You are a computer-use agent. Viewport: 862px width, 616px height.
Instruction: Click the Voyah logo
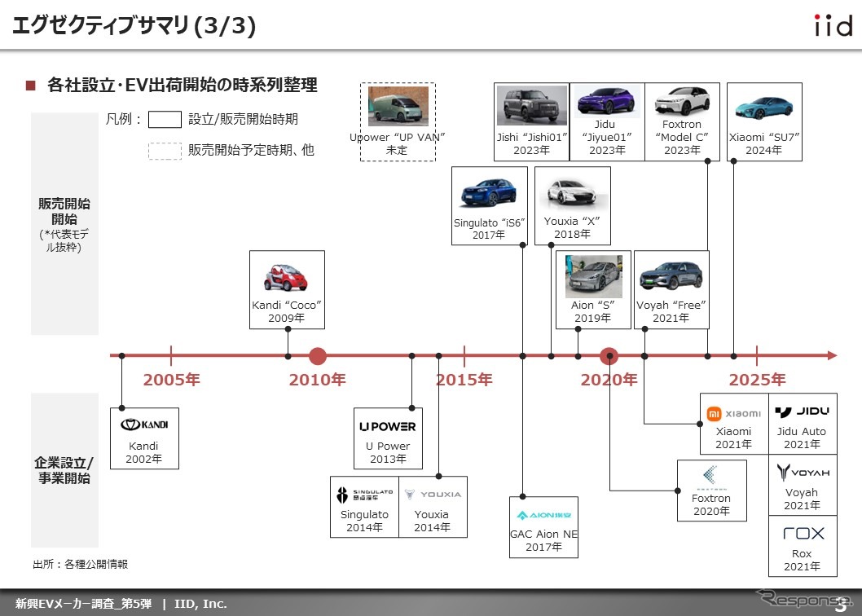[x=803, y=473]
